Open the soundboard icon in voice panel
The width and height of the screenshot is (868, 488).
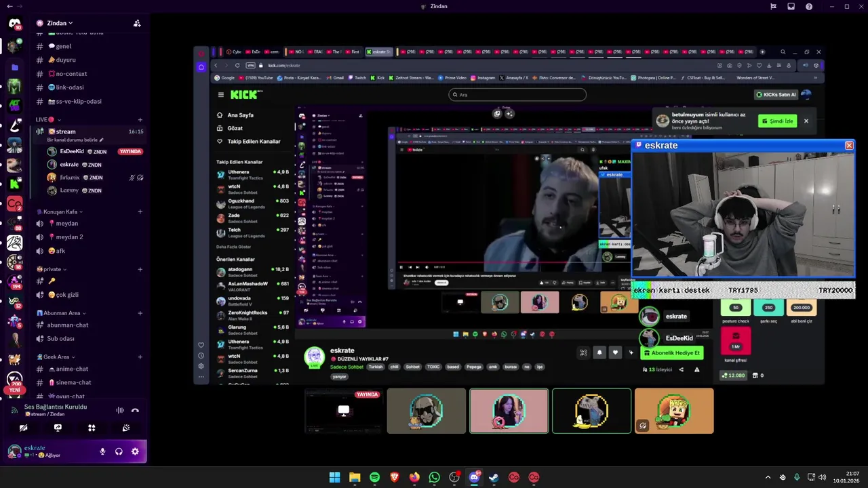126,428
